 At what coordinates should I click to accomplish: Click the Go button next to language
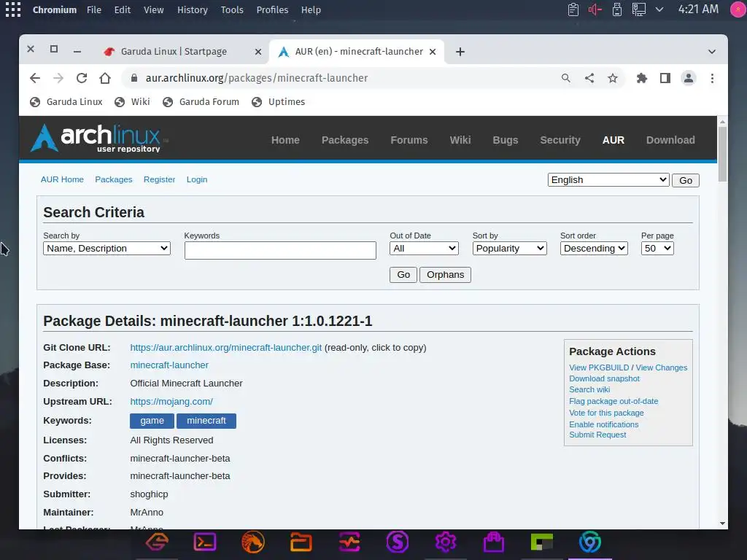coord(686,181)
